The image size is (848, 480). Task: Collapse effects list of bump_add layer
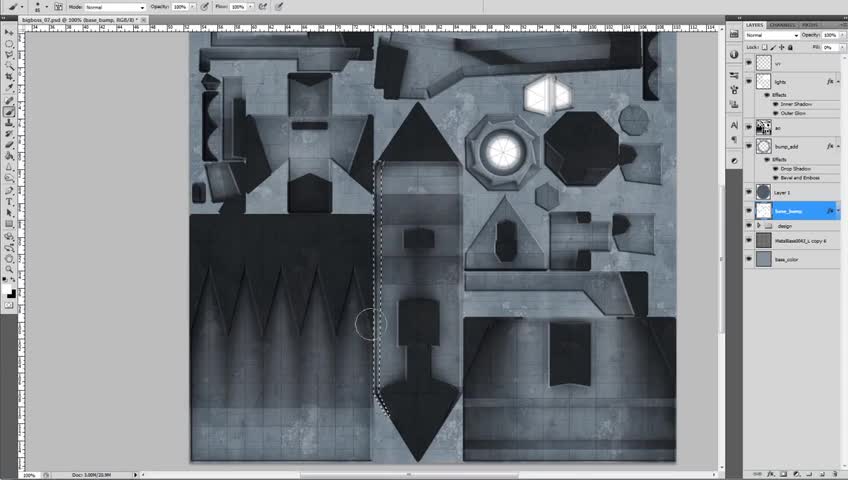(838, 146)
